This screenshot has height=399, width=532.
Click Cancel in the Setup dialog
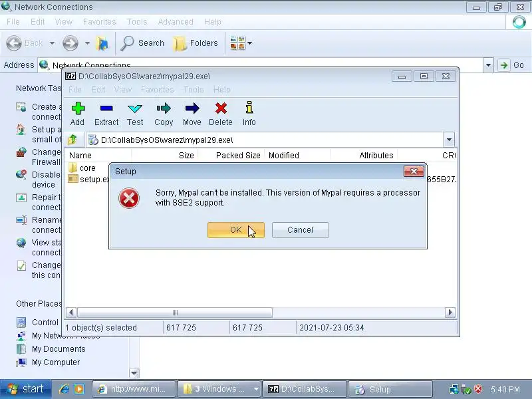(x=301, y=230)
